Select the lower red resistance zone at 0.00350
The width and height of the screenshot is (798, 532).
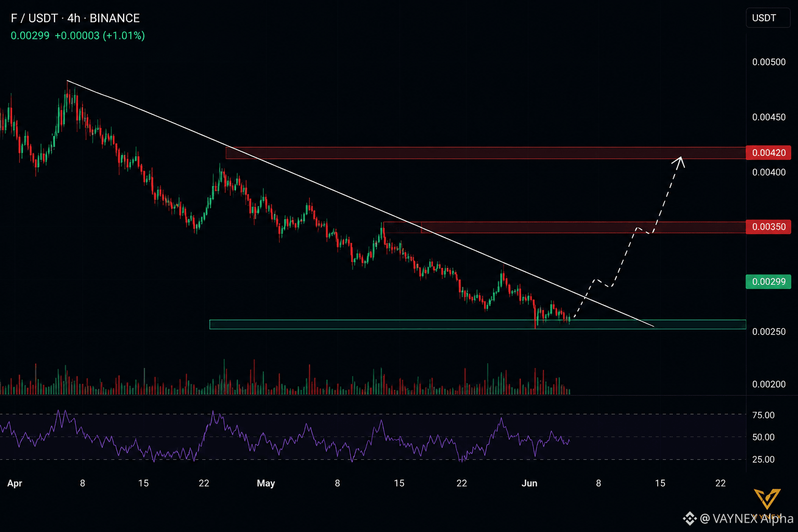(564, 228)
